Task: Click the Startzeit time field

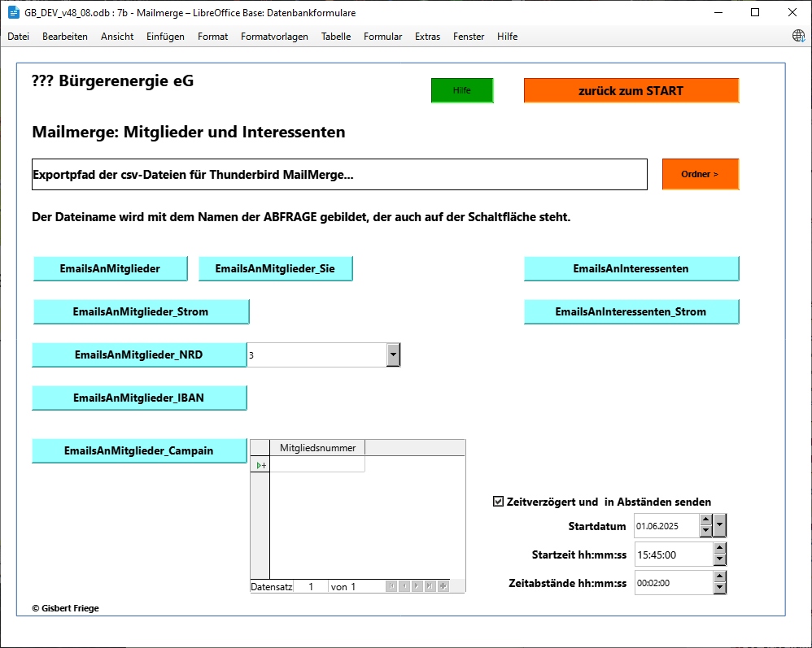Action: click(674, 554)
